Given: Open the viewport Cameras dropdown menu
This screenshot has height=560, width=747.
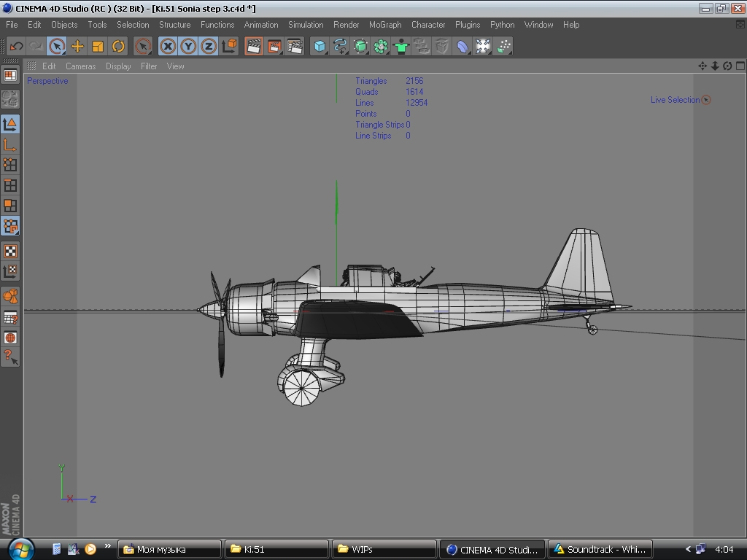Looking at the screenshot, I should [x=80, y=66].
